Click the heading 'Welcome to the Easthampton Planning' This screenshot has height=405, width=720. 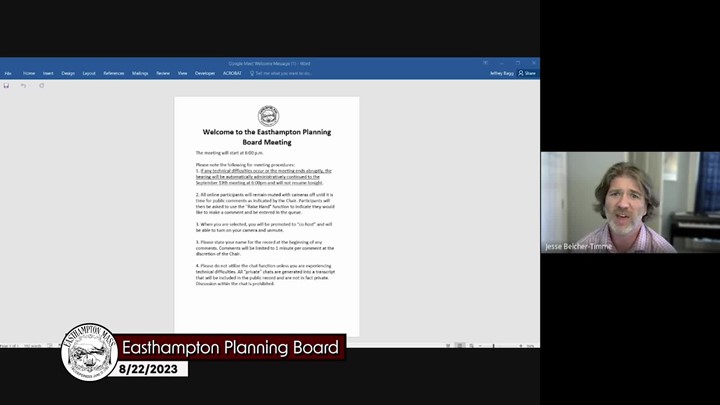point(267,132)
